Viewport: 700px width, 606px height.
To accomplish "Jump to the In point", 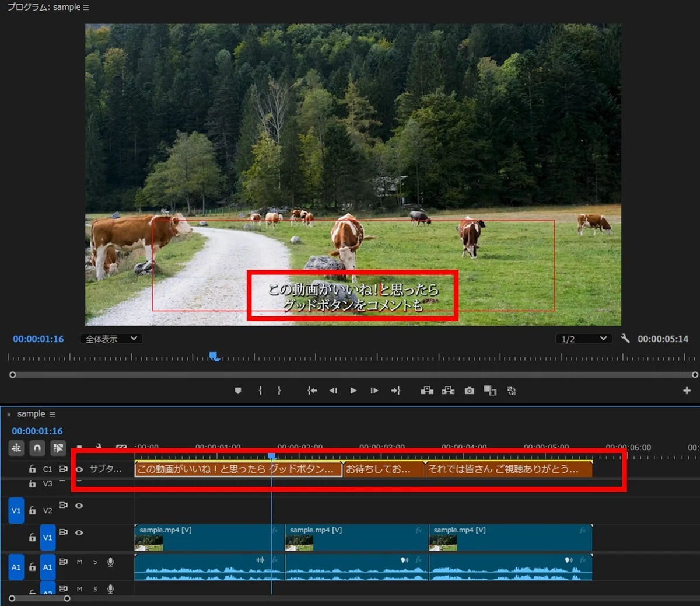I will coord(312,391).
